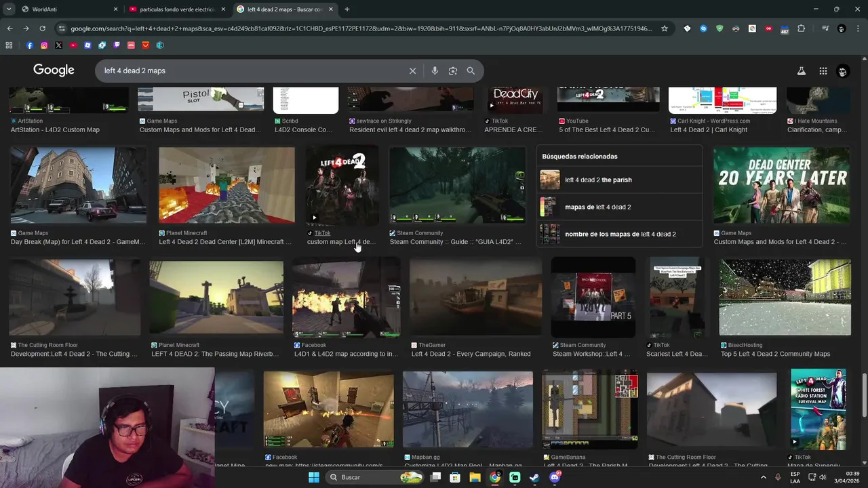The image size is (868, 488).
Task: Open Google Search Labs flask icon
Action: 801,70
